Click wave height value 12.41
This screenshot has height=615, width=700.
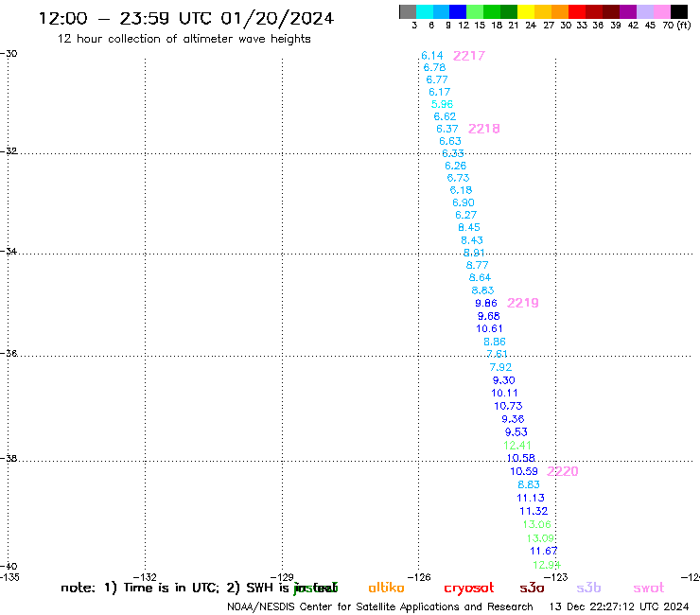tap(517, 446)
